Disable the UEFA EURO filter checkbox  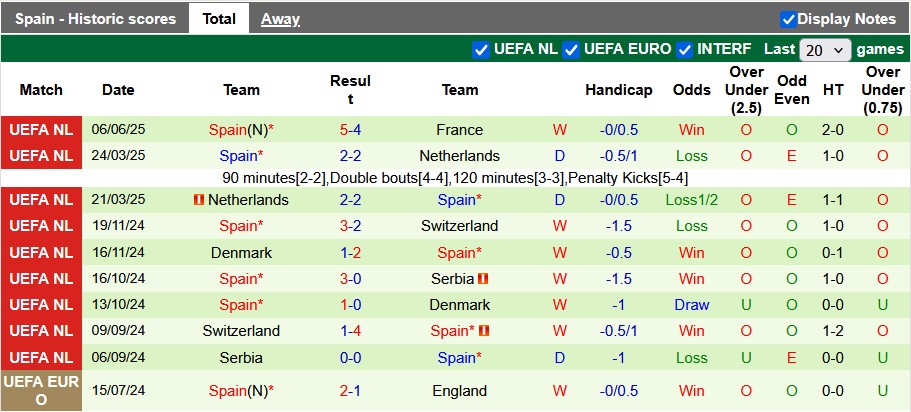tap(571, 49)
